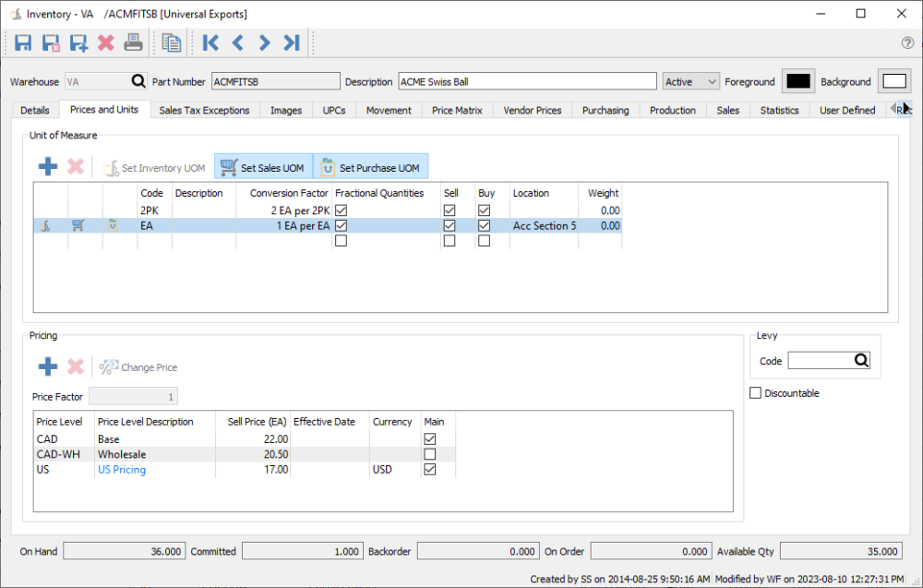Add a new price level row
Viewport: 923px width, 588px height.
(48, 366)
